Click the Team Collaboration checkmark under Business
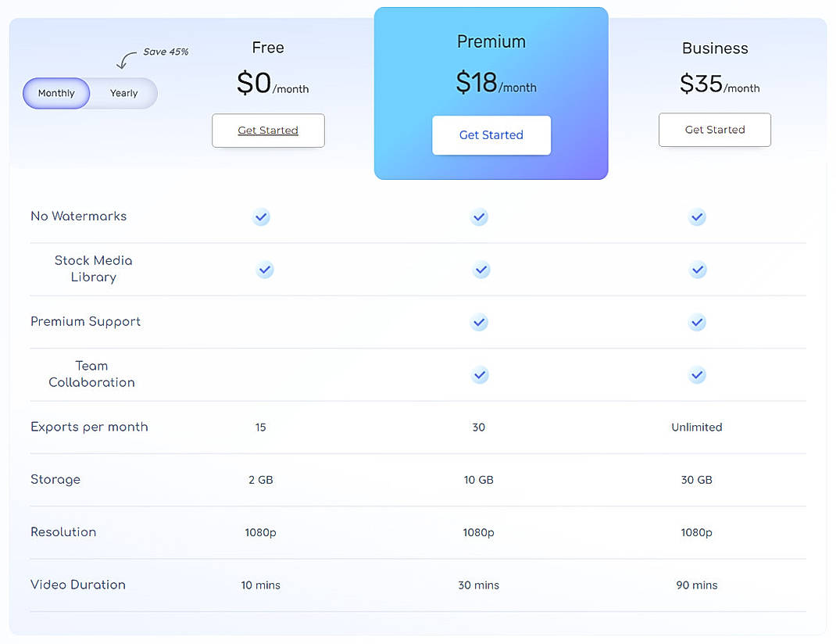The width and height of the screenshot is (836, 644). pos(697,374)
